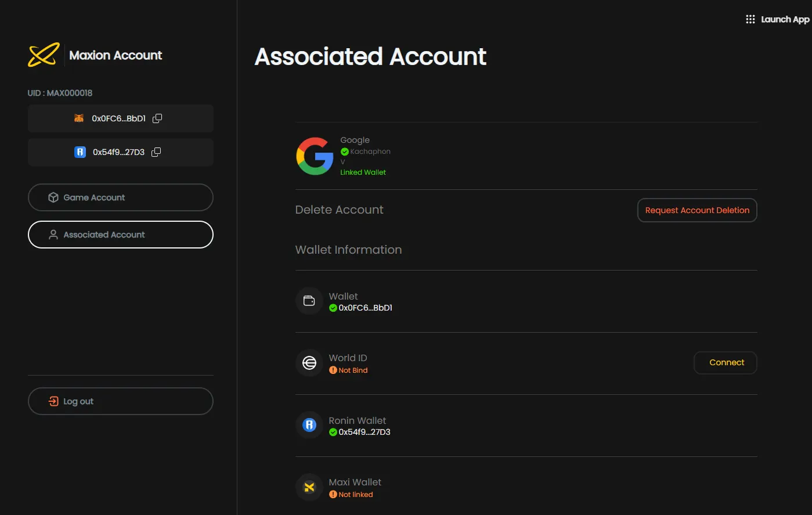Click the UID : MAX000018 text

pos(60,93)
